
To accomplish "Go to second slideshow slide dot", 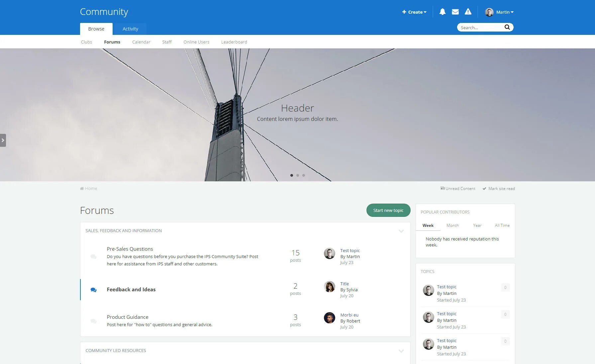I will click(298, 175).
